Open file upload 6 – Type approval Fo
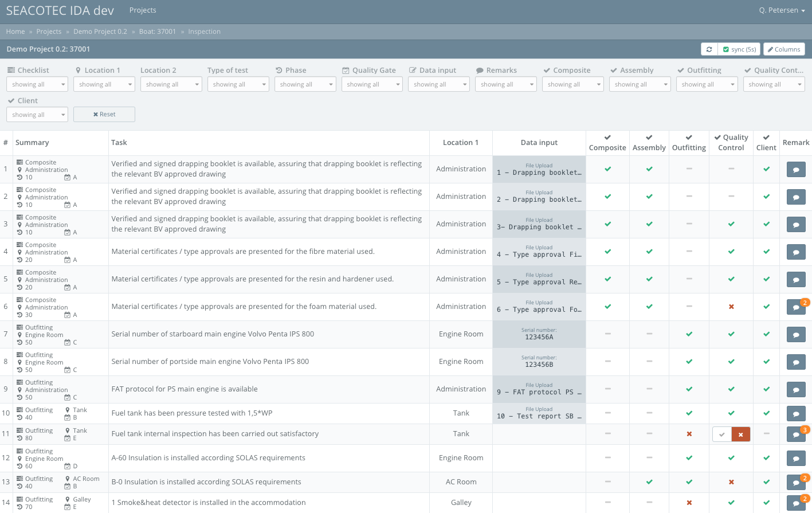Screen dimensions: 812x513 tap(539, 307)
